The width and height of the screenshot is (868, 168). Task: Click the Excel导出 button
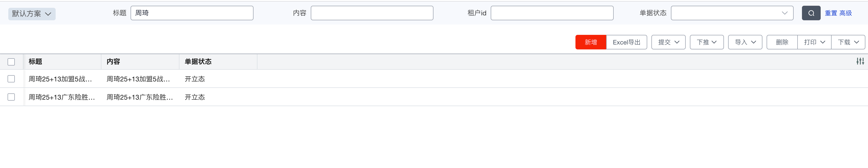tap(626, 42)
